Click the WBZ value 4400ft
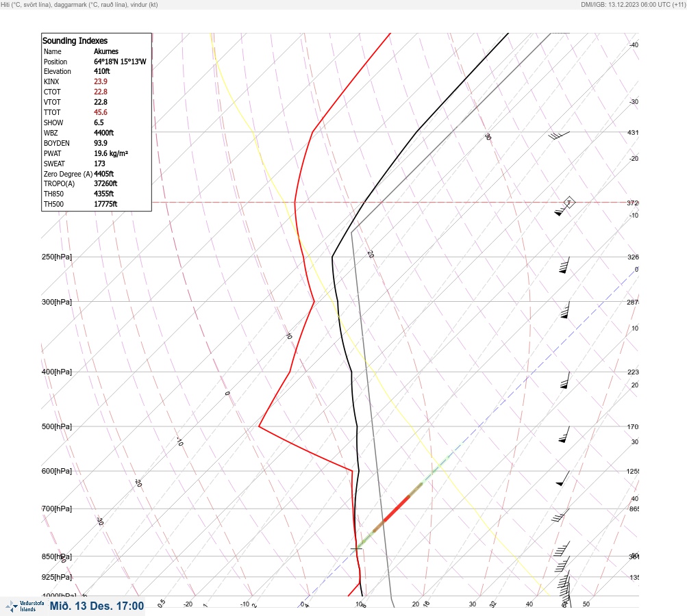Viewport: 687px width, 616px height. tap(104, 133)
